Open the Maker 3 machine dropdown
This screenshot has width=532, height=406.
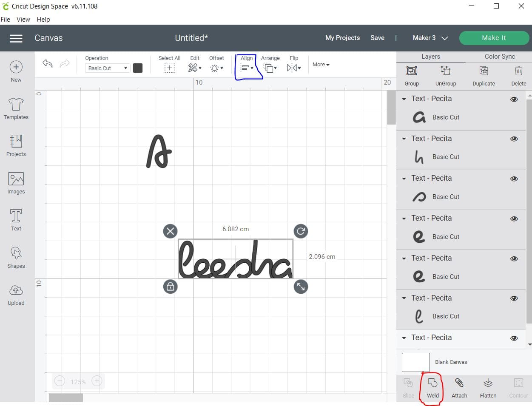[430, 38]
